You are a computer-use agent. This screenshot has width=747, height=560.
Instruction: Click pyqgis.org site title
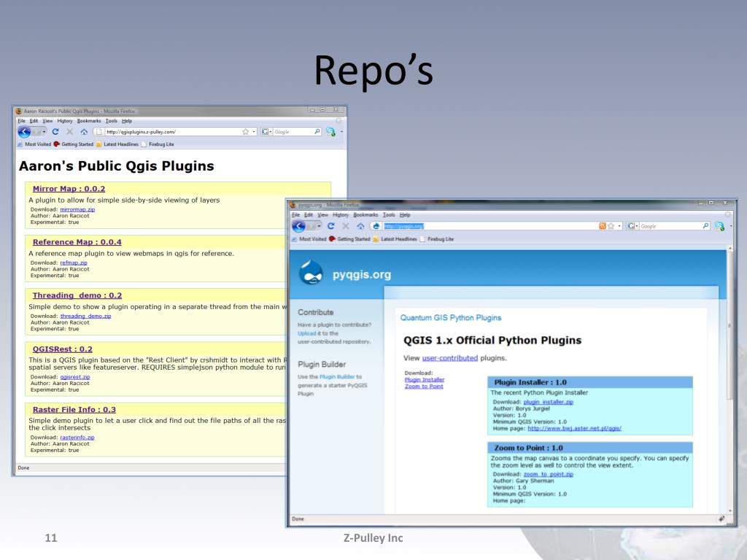click(362, 275)
